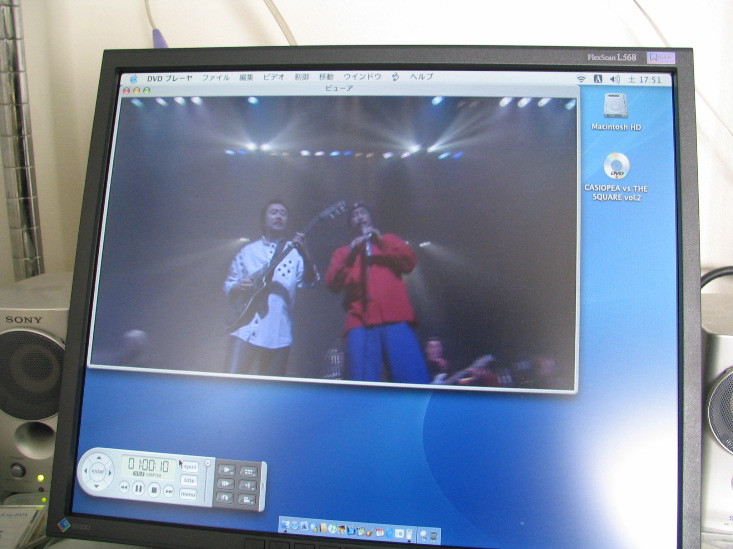The height and width of the screenshot is (549, 733).
Task: Pause playback on the DVD controller
Action: 139,489
